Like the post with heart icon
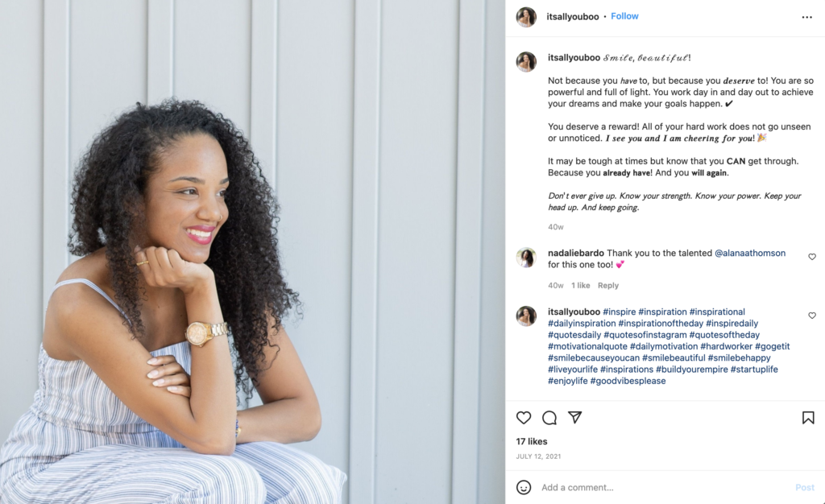This screenshot has width=825, height=504. (524, 418)
